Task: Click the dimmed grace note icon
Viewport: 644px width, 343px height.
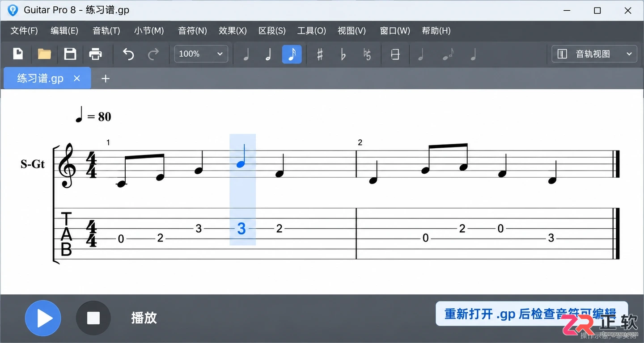Action: pos(448,54)
